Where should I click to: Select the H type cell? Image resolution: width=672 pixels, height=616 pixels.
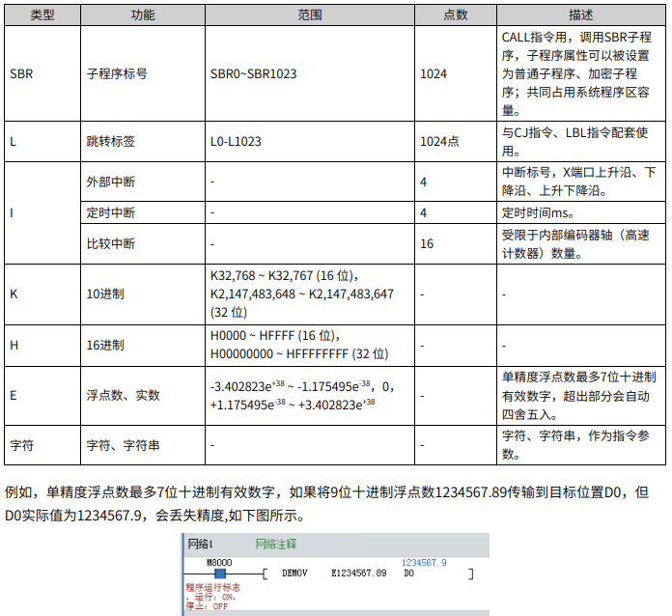(x=42, y=345)
